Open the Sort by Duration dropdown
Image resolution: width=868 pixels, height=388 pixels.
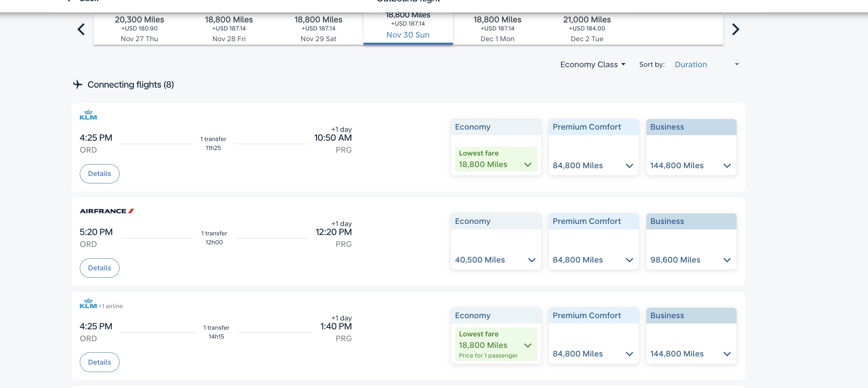[707, 65]
